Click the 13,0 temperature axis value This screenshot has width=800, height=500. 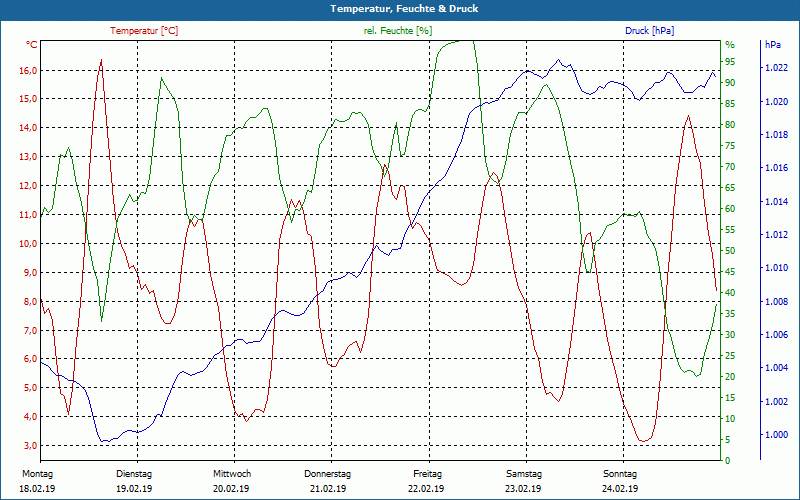(28, 157)
